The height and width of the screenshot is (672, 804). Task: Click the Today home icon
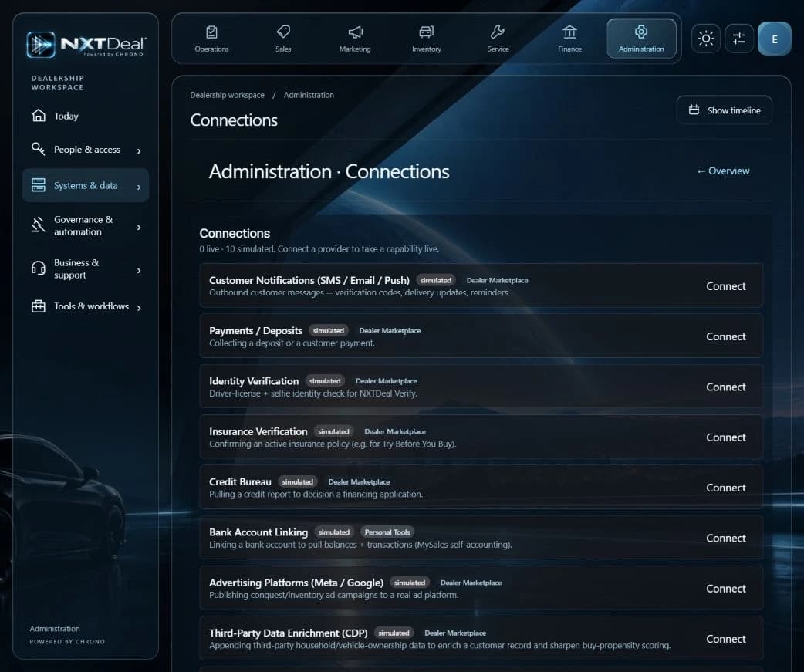click(x=39, y=115)
